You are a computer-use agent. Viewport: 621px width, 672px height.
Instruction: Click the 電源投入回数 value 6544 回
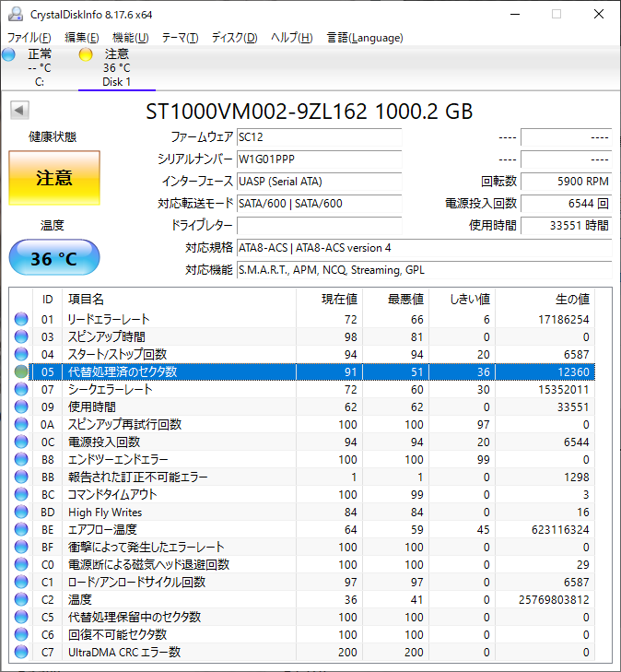point(567,204)
